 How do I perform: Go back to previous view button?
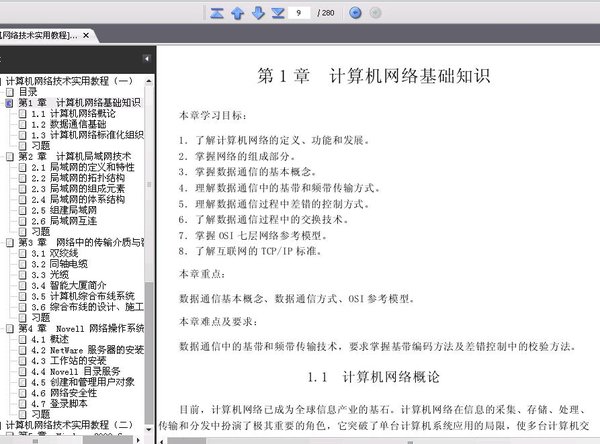coord(355,13)
